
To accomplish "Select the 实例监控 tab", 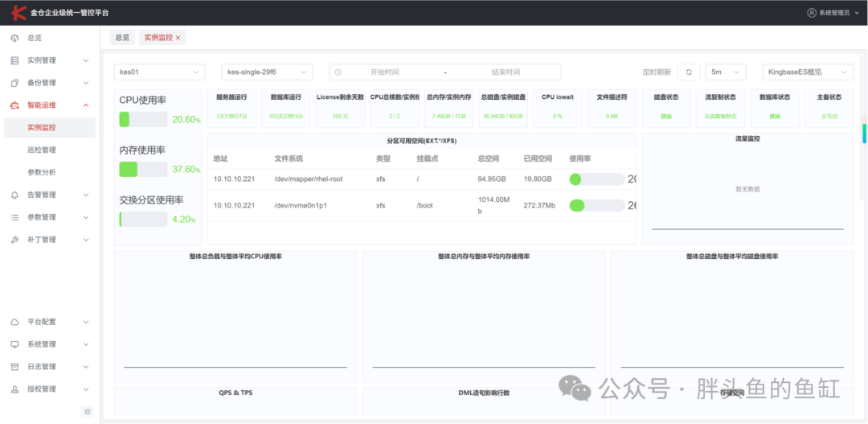I will point(162,38).
